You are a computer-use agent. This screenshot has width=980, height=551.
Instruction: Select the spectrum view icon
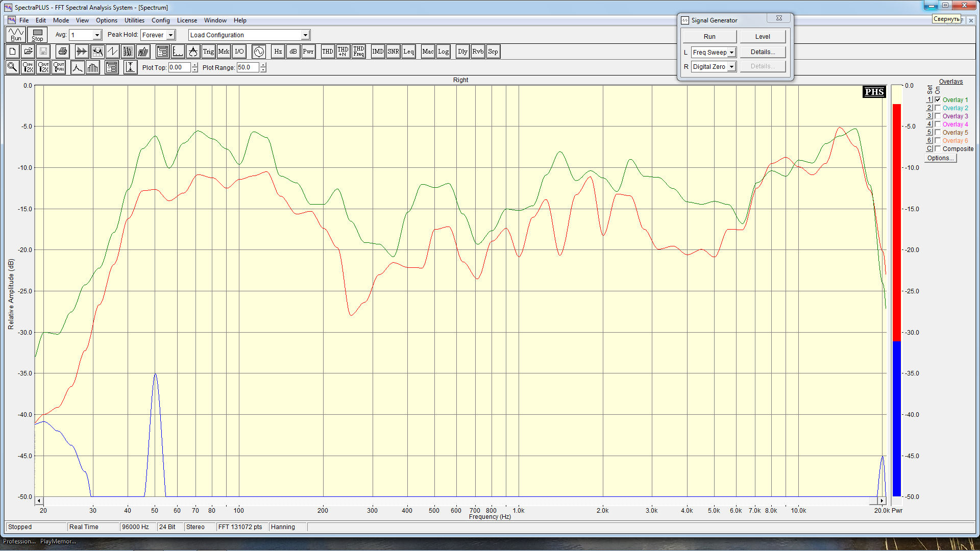pos(97,52)
